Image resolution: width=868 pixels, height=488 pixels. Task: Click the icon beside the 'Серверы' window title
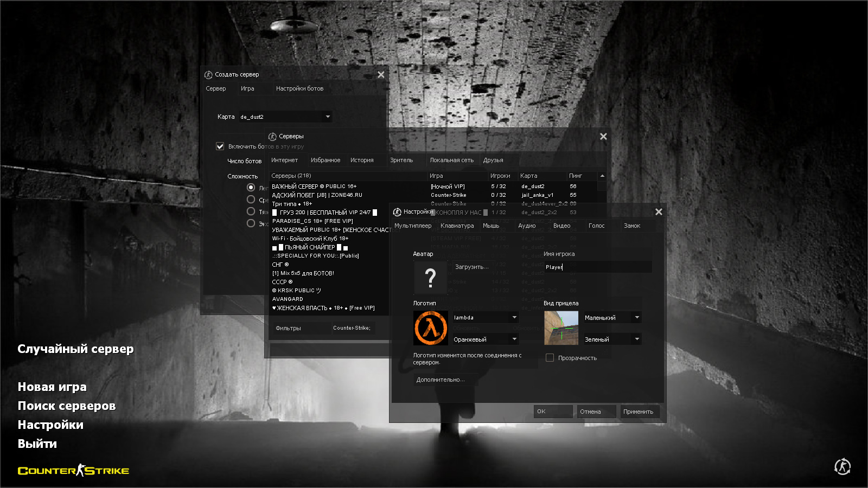tap(272, 137)
